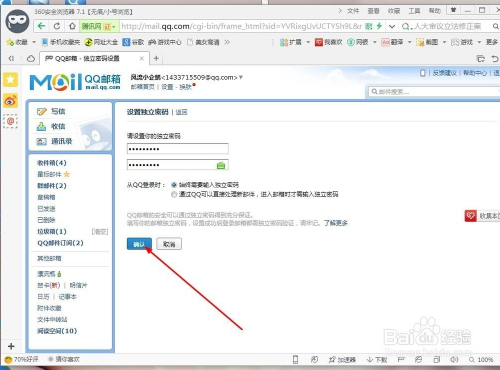Open the 帮助 menu
Image resolution: width=500 pixels, height=370 pixels.
click(x=435, y=11)
